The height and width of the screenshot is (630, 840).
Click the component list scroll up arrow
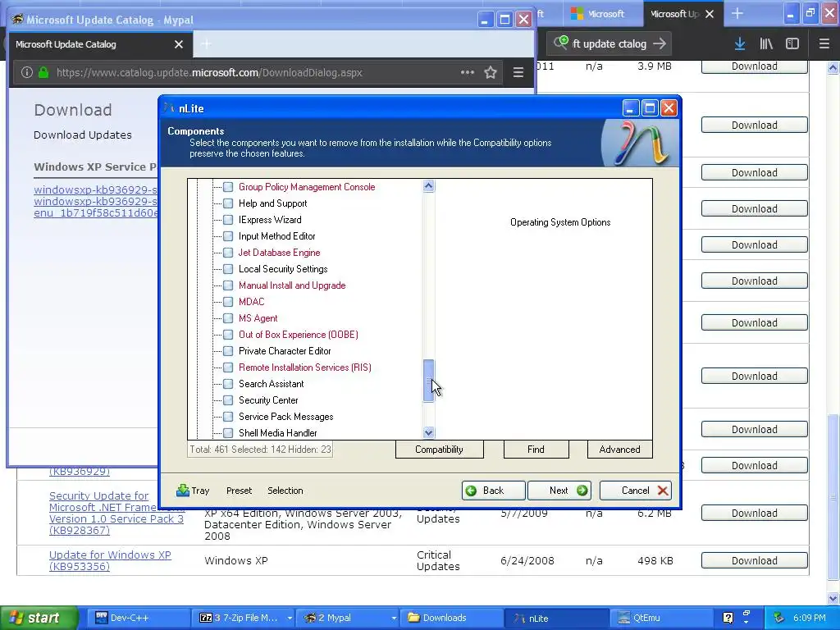pos(428,186)
